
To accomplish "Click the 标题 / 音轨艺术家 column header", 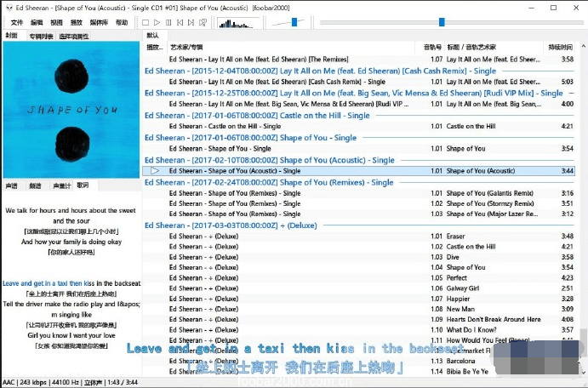I will click(494, 48).
